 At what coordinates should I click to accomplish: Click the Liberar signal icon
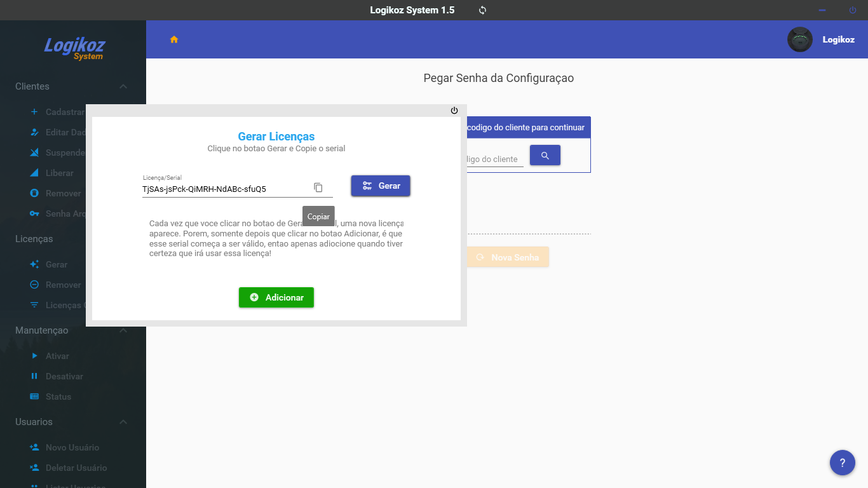click(34, 173)
